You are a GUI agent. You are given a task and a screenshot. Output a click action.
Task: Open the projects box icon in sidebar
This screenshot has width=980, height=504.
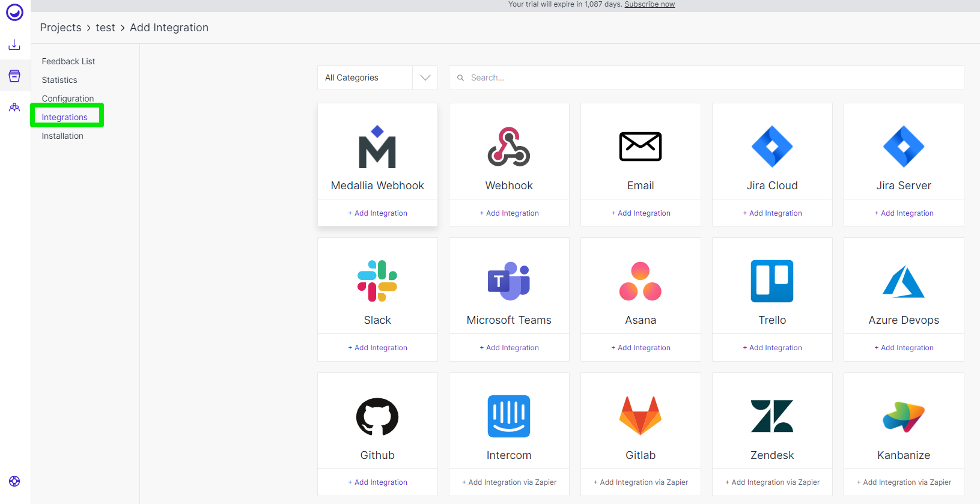point(14,76)
